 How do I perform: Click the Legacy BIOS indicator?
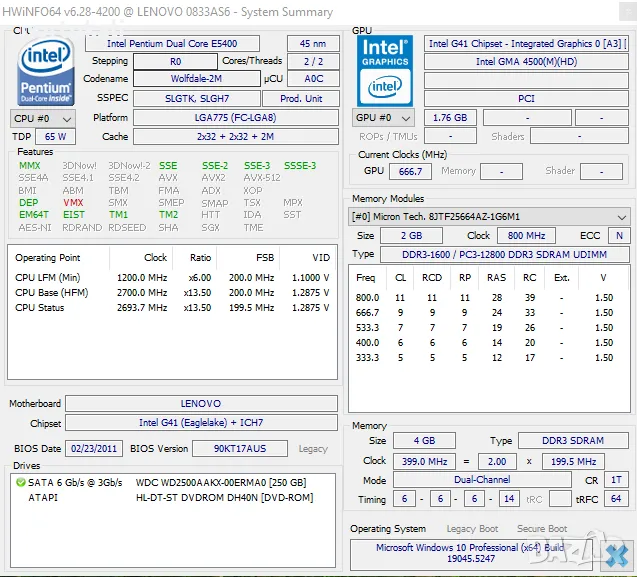click(312, 449)
